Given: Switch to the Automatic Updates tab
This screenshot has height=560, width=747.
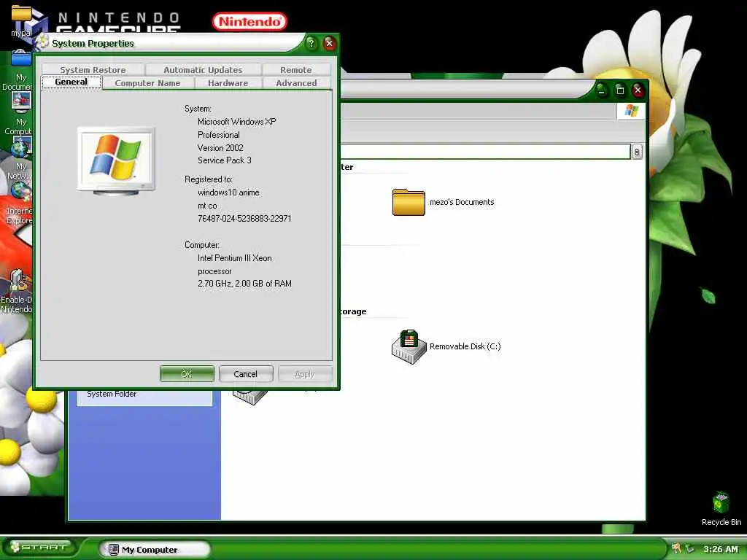Looking at the screenshot, I should pos(203,70).
